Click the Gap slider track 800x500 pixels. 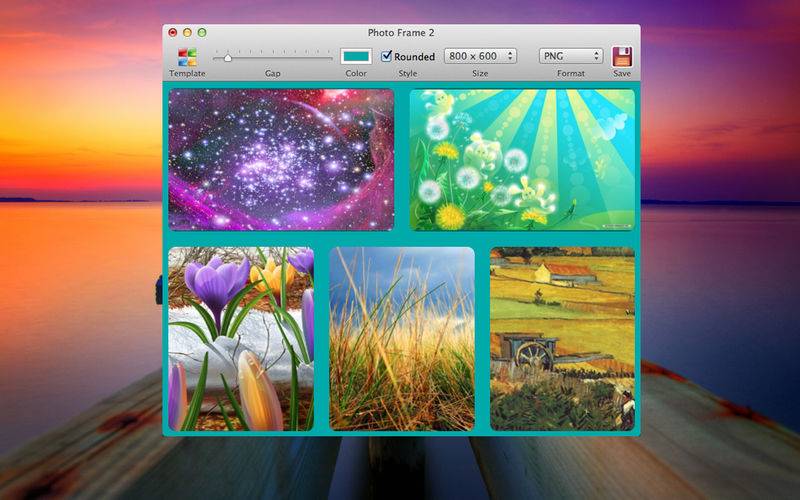point(272,58)
